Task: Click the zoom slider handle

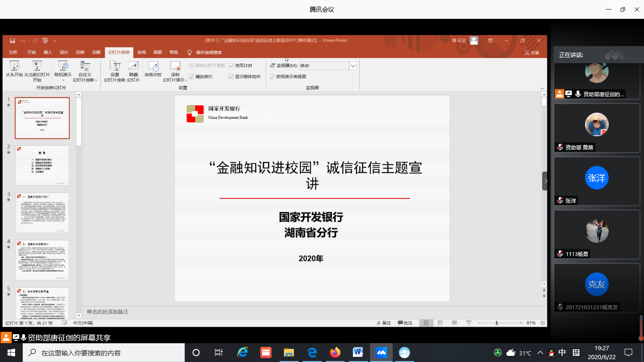Action: [496, 323]
